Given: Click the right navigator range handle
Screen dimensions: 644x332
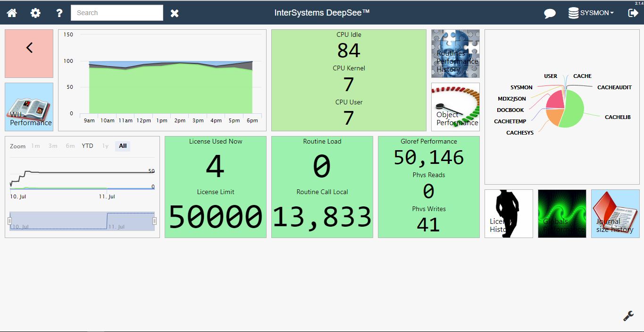Looking at the screenshot, I should coord(154,221).
